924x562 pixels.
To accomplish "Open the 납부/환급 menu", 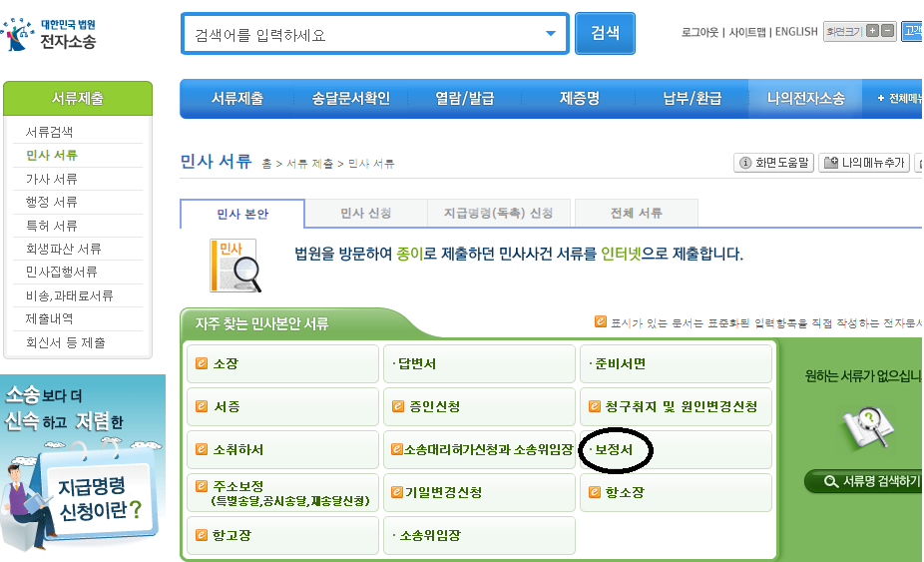I will (693, 99).
